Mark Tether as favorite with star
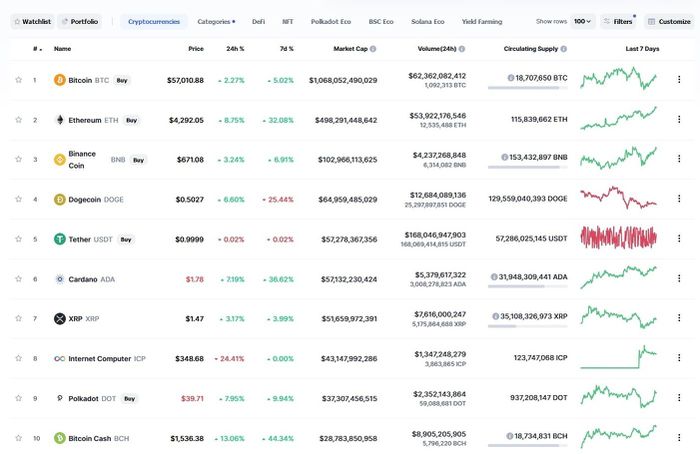Viewport: 700px width, 454px height. coord(18,239)
